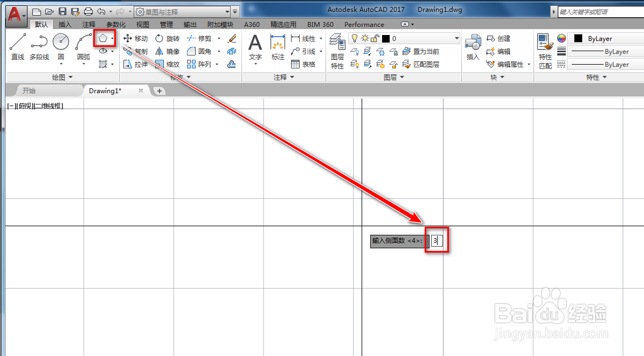Screen dimensions: 644x356
Task: Close the Drawing1* document tab
Action: (x=141, y=90)
